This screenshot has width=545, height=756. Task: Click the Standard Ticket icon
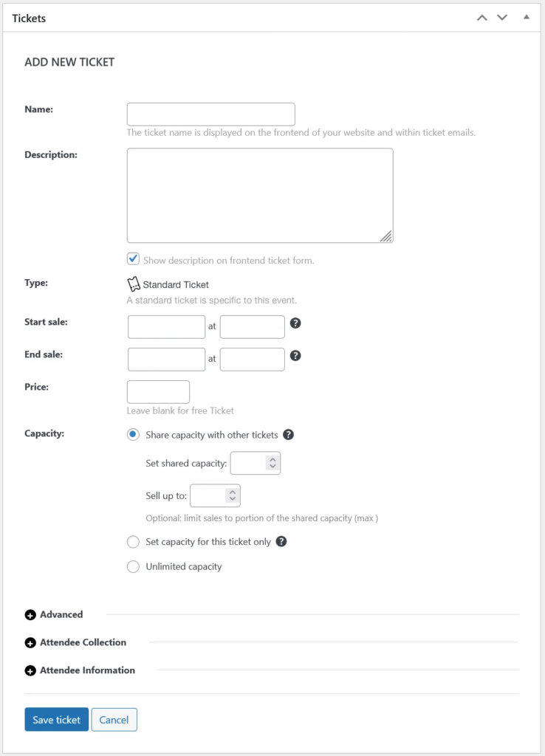tap(134, 283)
